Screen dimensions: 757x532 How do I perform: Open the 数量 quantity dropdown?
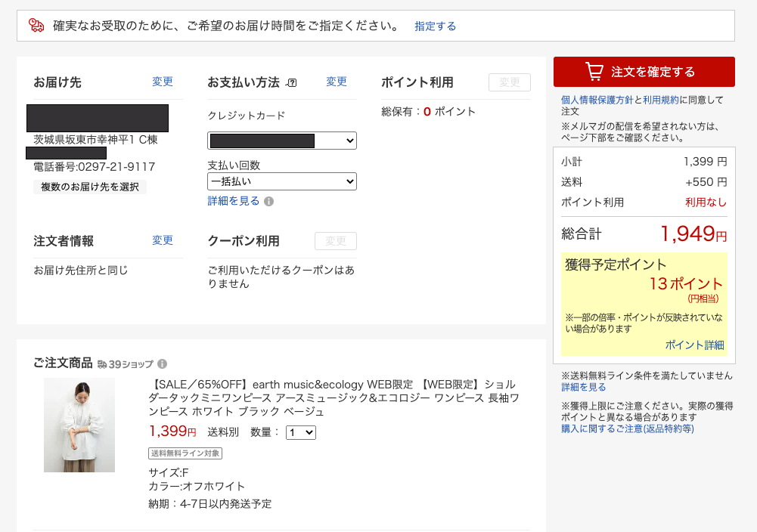click(300, 433)
